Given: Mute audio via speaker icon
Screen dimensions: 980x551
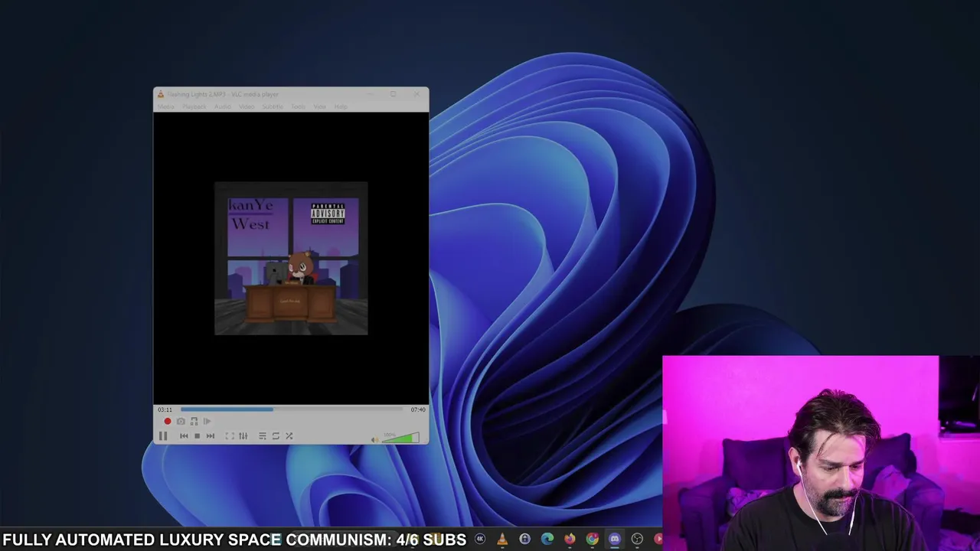Looking at the screenshot, I should coord(374,439).
